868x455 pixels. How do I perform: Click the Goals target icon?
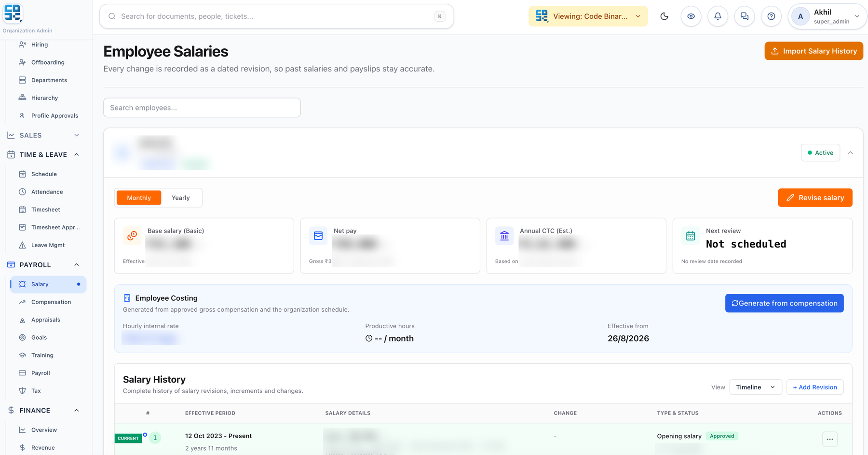tap(22, 338)
